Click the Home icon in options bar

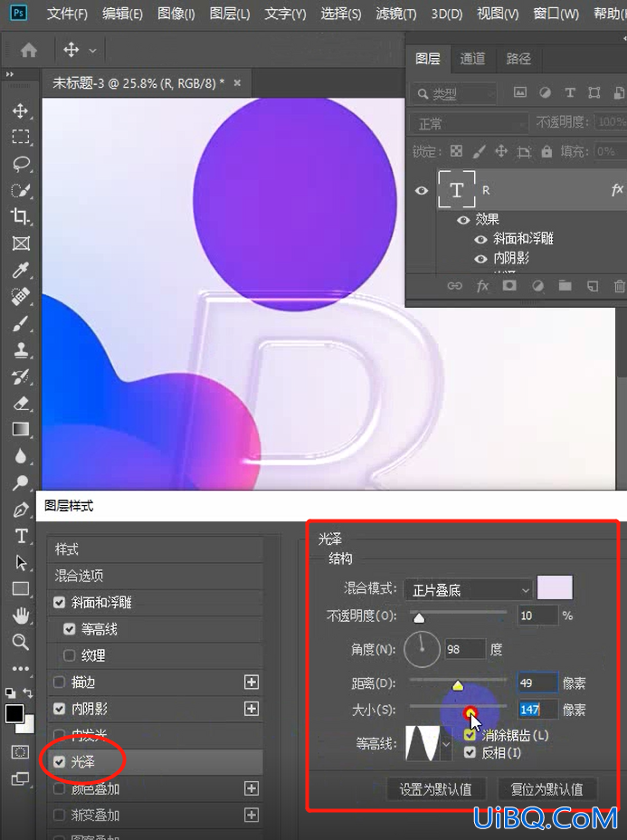click(x=29, y=51)
